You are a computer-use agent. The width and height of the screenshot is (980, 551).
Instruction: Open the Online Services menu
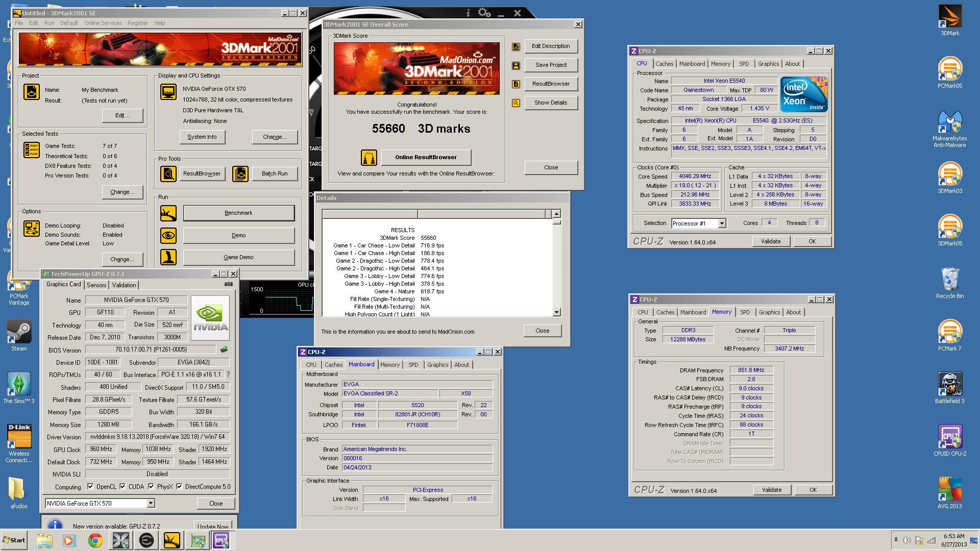103,23
